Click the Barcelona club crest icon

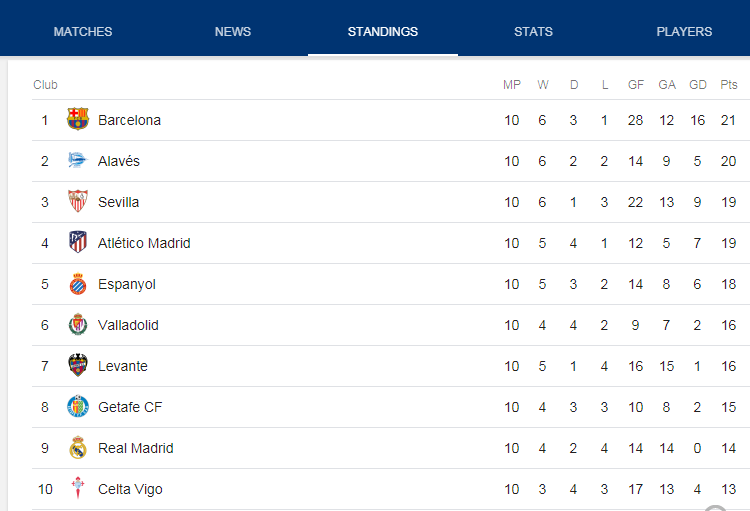tap(78, 120)
